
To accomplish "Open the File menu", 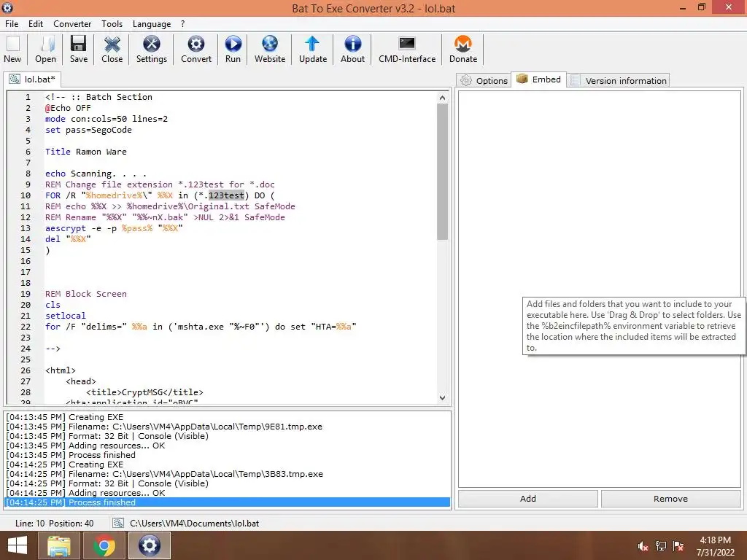I will (12, 24).
